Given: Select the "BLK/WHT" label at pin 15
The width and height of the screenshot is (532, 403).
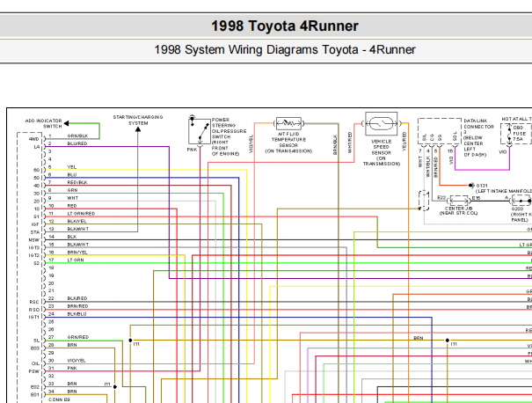Looking at the screenshot, I should tap(78, 245).
